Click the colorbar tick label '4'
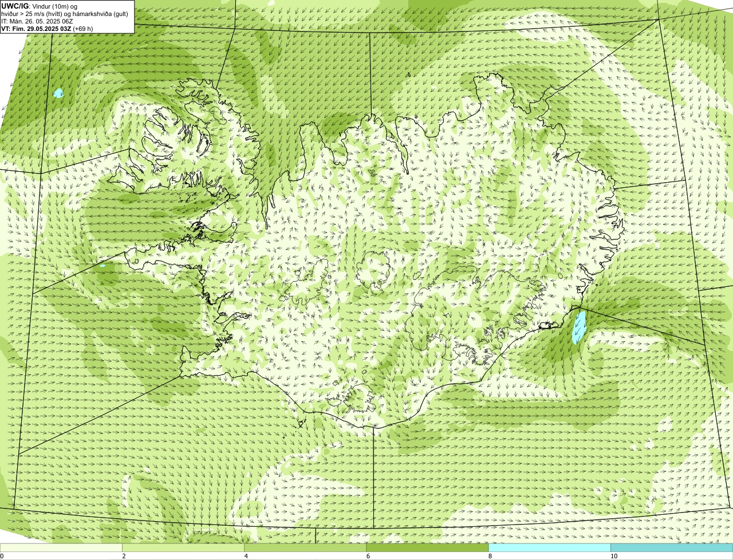This screenshot has width=733, height=560. 246,556
